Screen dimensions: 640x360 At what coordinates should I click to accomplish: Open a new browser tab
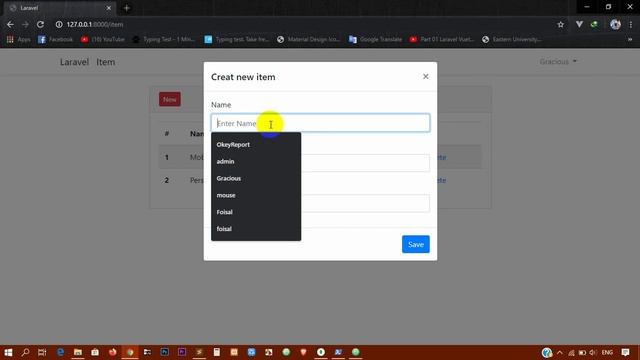pyautogui.click(x=127, y=8)
